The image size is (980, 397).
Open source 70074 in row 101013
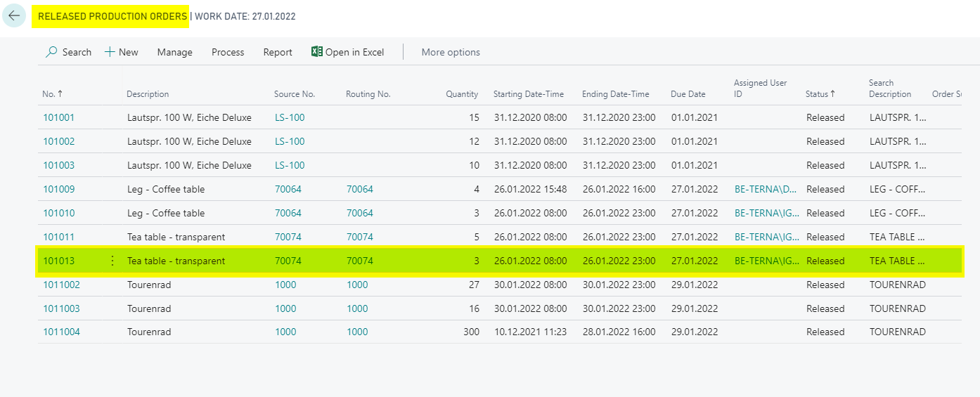[x=288, y=261]
